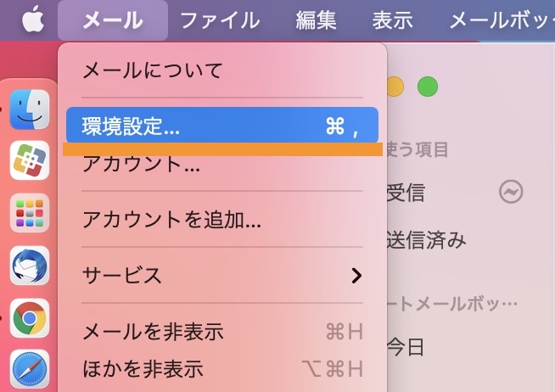
Task: Click the green zoom window button
Action: click(x=428, y=87)
